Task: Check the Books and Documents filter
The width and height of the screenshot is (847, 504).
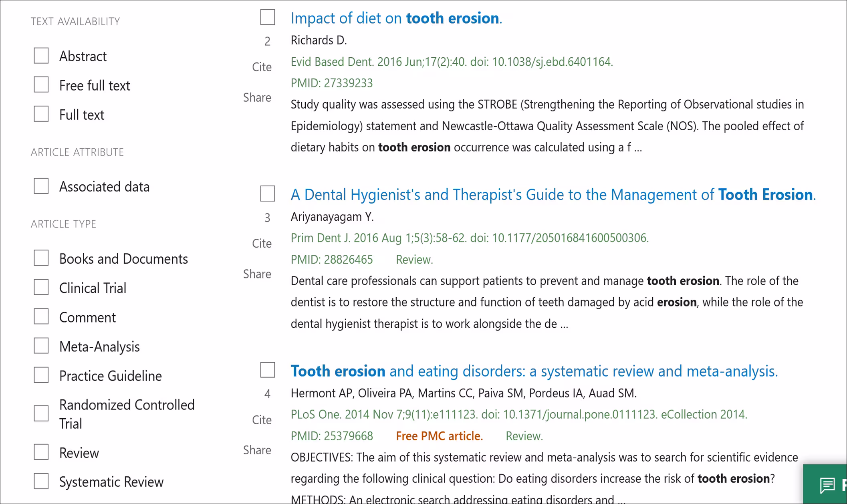Action: point(40,258)
